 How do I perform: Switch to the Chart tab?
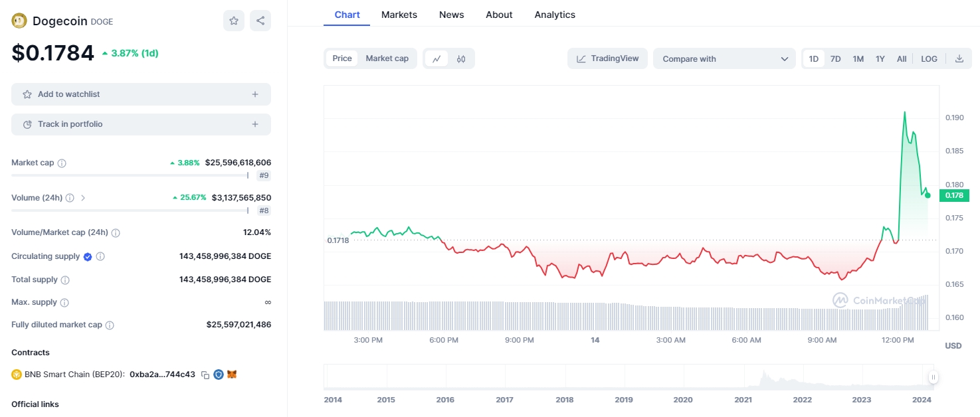pyautogui.click(x=347, y=15)
